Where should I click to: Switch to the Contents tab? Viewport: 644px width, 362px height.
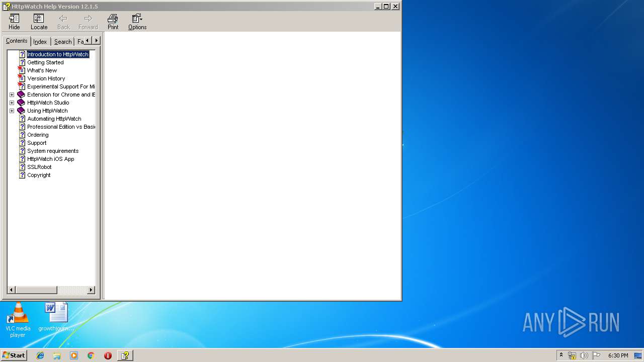click(17, 41)
